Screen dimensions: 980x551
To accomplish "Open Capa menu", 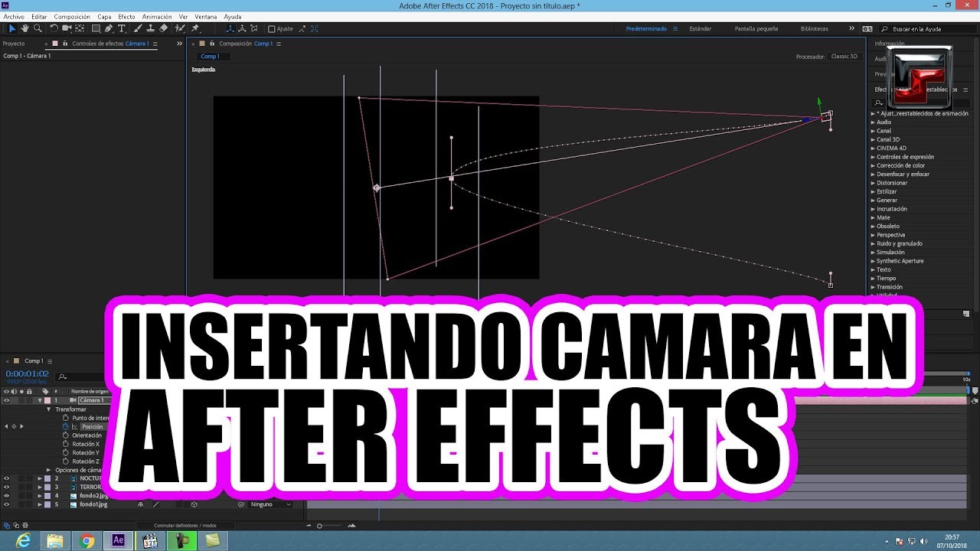I will [x=104, y=17].
